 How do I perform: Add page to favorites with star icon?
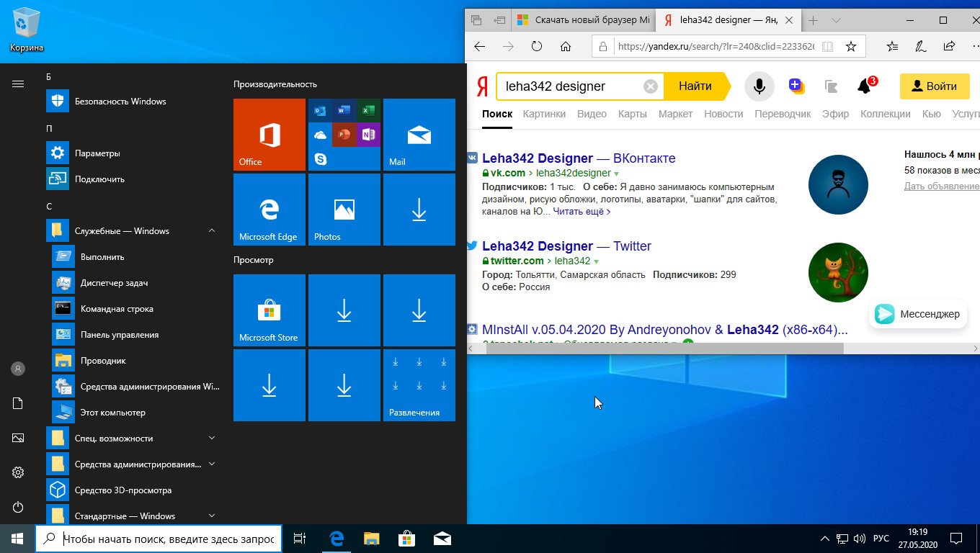point(851,46)
